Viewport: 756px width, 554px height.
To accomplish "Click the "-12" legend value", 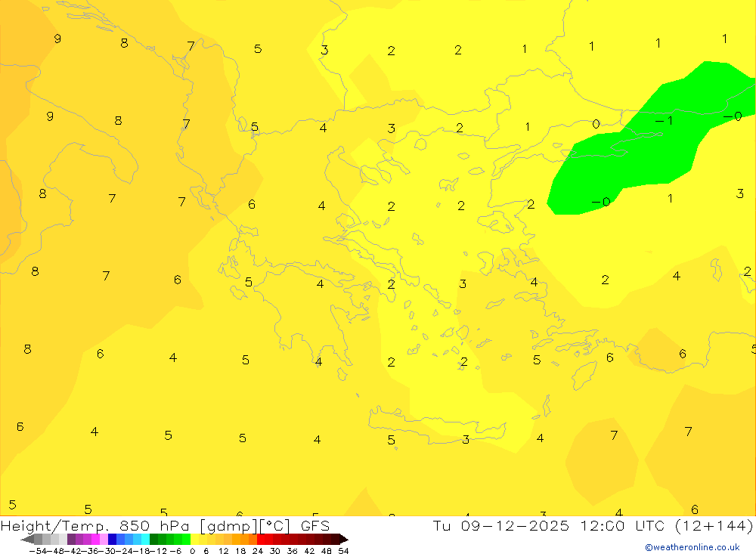I will (x=158, y=551).
